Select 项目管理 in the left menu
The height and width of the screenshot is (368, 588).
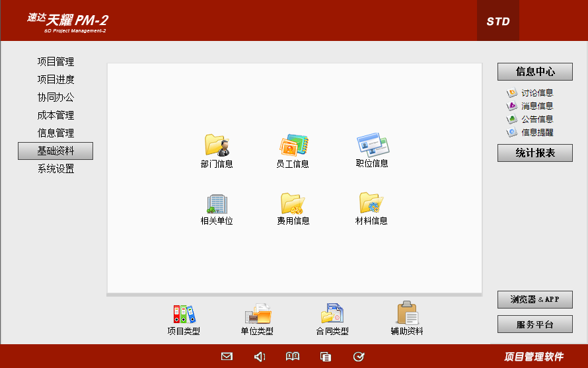pos(55,61)
